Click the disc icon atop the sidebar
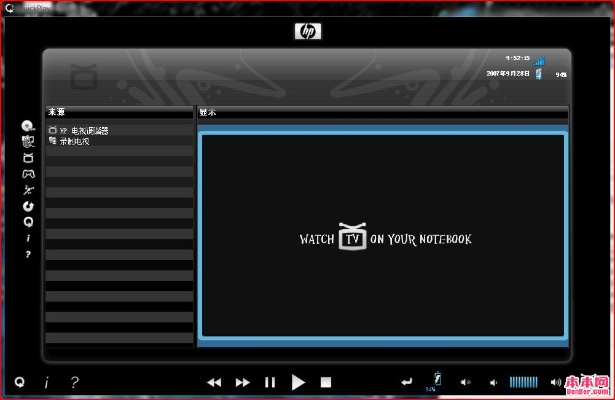Viewport: 615px width, 400px height. 28,127
